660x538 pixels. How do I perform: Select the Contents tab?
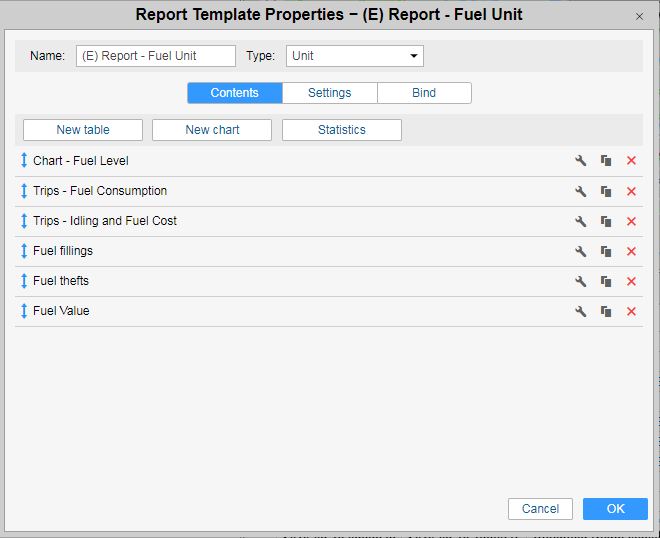pos(234,93)
